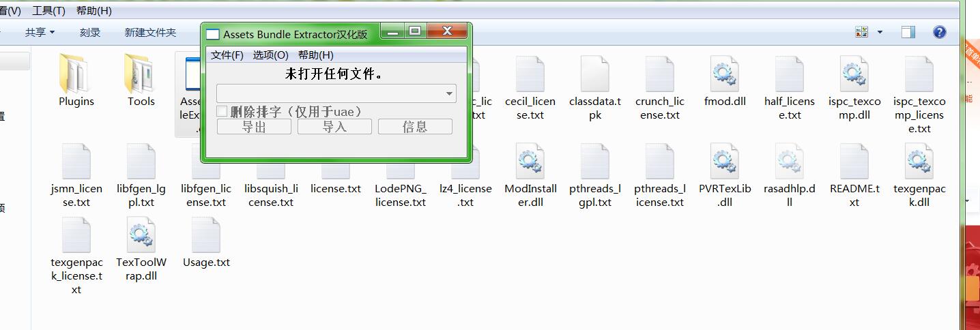Screen dimensions: 980x330
Task: Open the change view dropdown arrow
Action: 880,32
